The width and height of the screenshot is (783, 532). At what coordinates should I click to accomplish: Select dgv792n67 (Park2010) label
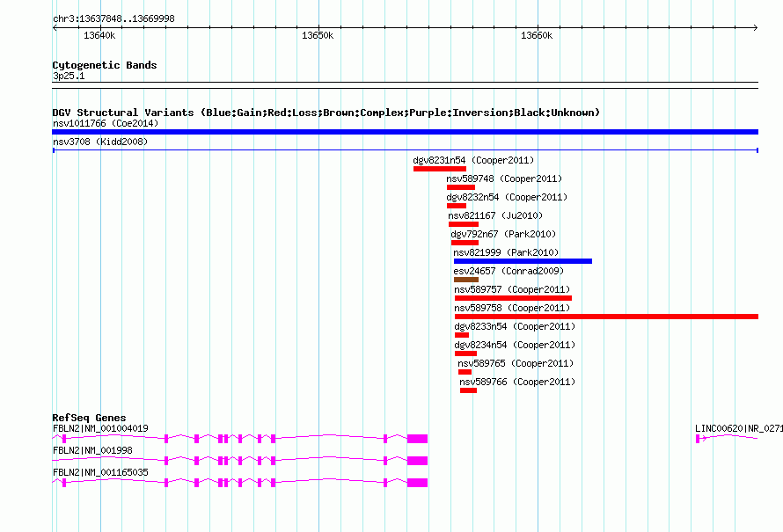pyautogui.click(x=503, y=234)
